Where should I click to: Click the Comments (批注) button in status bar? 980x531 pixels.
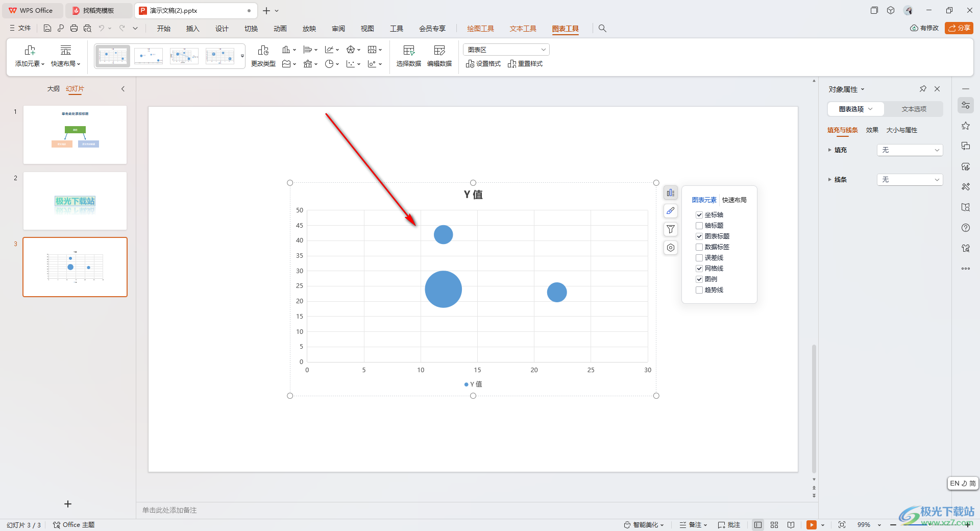(729, 525)
